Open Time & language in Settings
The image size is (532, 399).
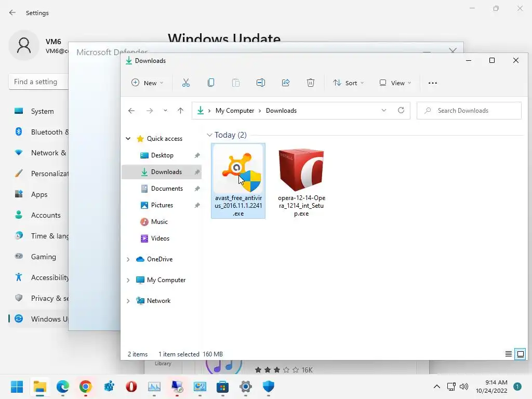click(38, 236)
